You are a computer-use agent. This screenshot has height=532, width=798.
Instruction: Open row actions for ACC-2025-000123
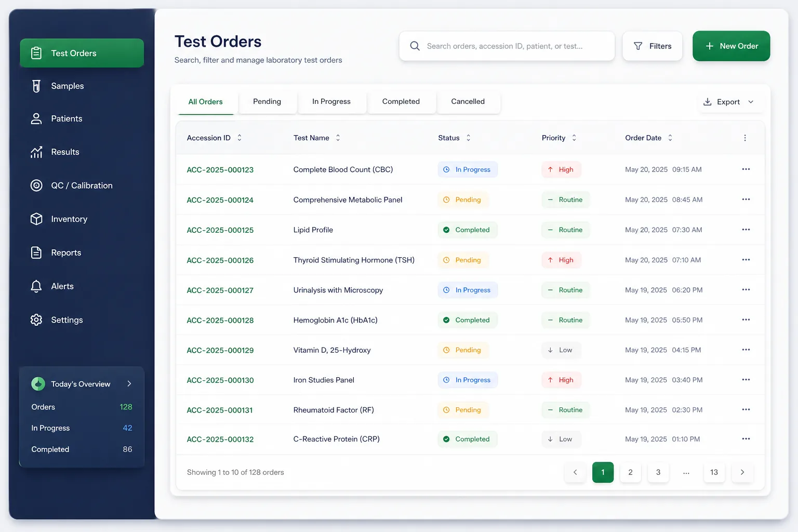click(x=746, y=169)
